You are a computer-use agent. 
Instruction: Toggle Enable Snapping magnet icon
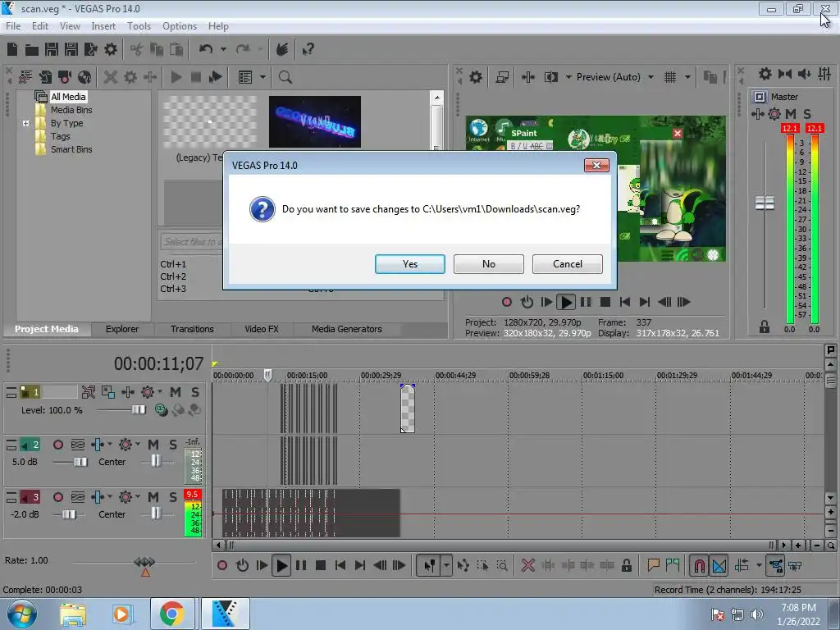tap(699, 565)
